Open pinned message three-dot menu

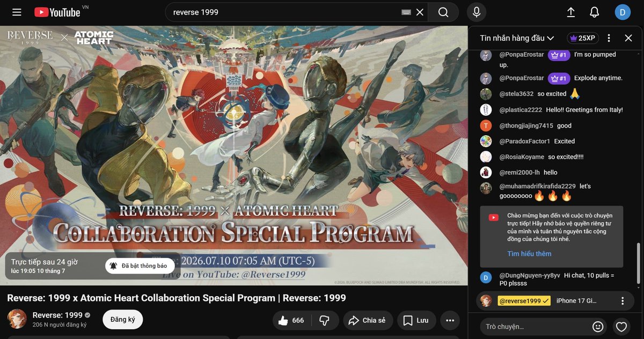(623, 301)
